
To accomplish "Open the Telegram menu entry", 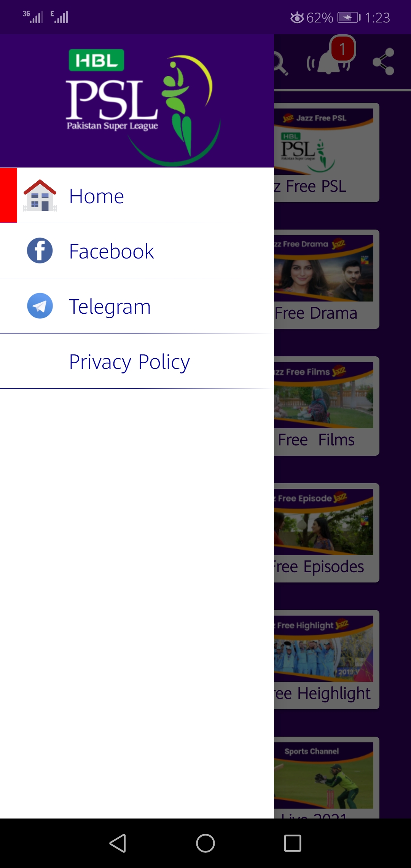I will tap(137, 306).
